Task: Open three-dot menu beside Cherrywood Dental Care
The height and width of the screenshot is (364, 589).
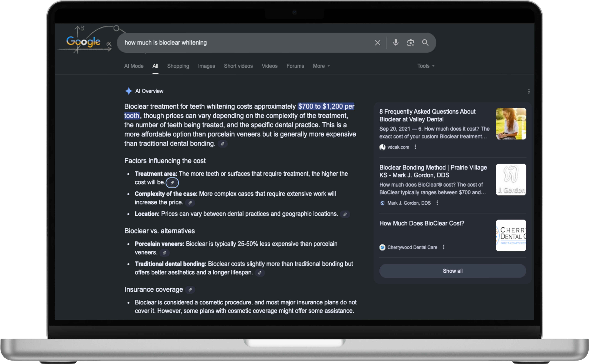Action: click(x=443, y=247)
